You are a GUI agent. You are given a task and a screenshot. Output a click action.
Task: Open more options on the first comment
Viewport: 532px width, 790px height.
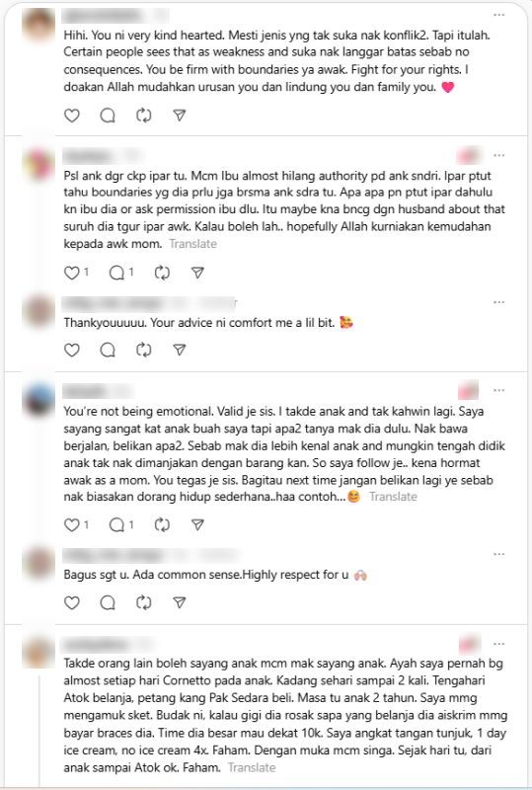[498, 15]
